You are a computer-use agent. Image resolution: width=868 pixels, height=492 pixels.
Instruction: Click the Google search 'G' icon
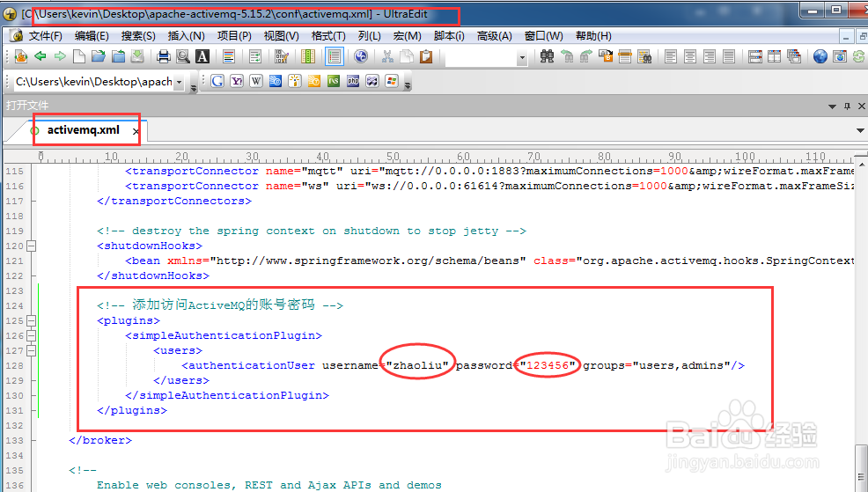coord(217,81)
